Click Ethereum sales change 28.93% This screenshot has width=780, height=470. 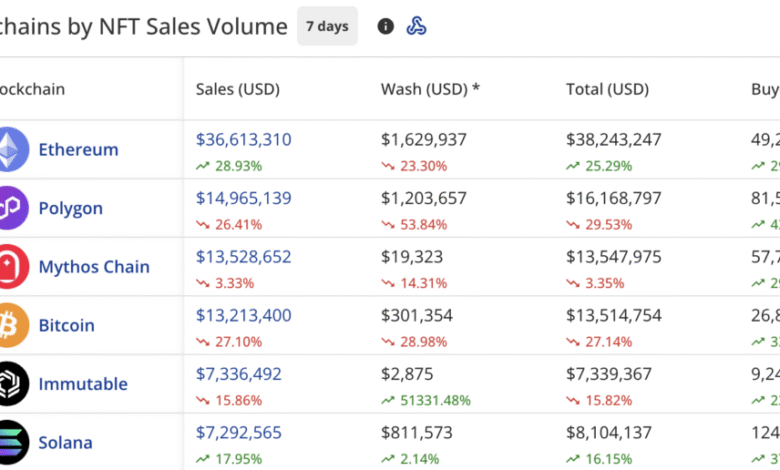(229, 166)
